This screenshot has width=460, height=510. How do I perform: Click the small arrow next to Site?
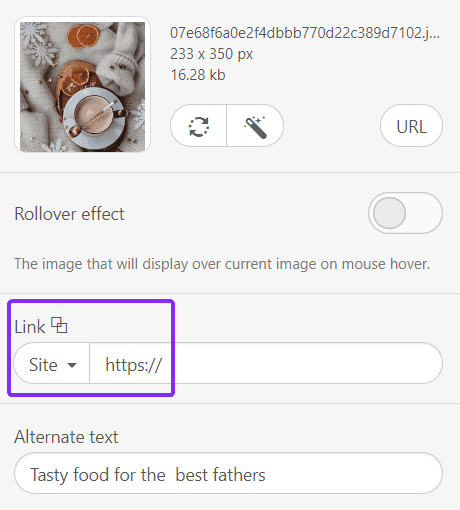[x=72, y=365]
